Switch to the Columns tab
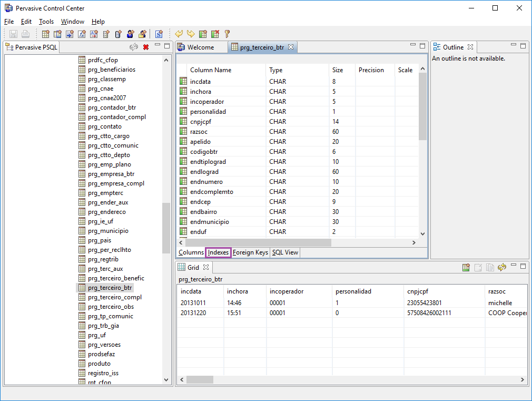 point(191,252)
